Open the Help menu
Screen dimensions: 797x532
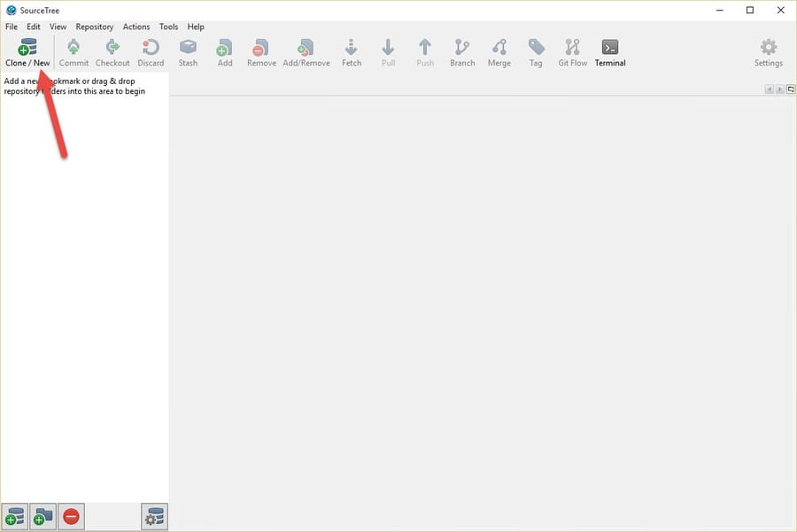pyautogui.click(x=196, y=27)
